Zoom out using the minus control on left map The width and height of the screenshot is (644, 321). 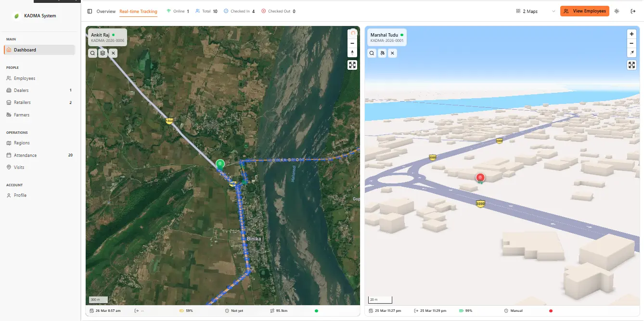click(352, 43)
